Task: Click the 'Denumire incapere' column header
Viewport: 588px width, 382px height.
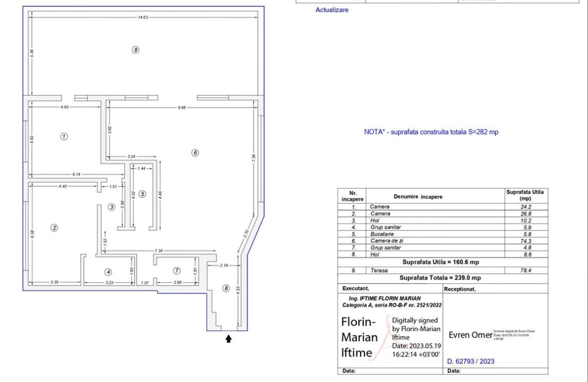Action: (418, 197)
